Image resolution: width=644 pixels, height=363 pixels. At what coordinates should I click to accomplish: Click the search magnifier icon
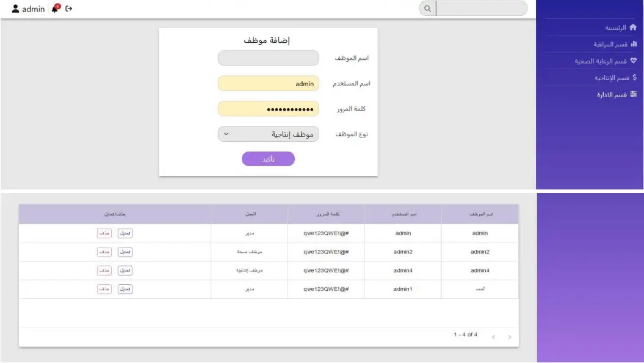pyautogui.click(x=427, y=9)
